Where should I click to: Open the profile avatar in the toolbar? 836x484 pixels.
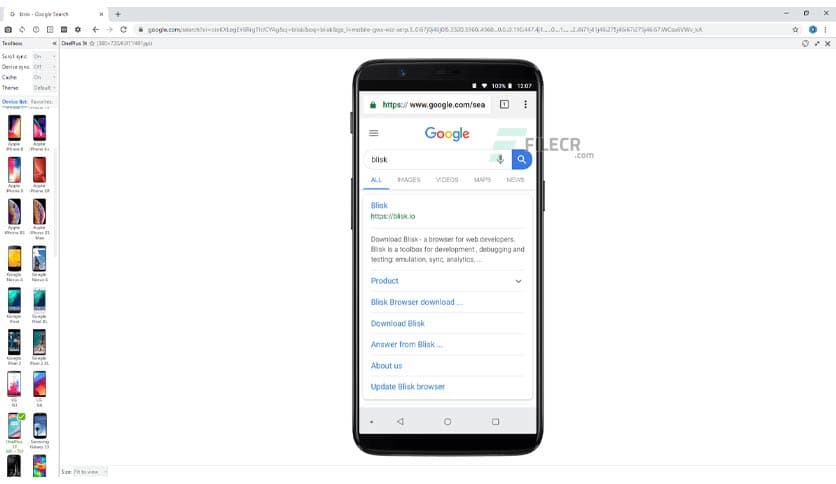[813, 30]
